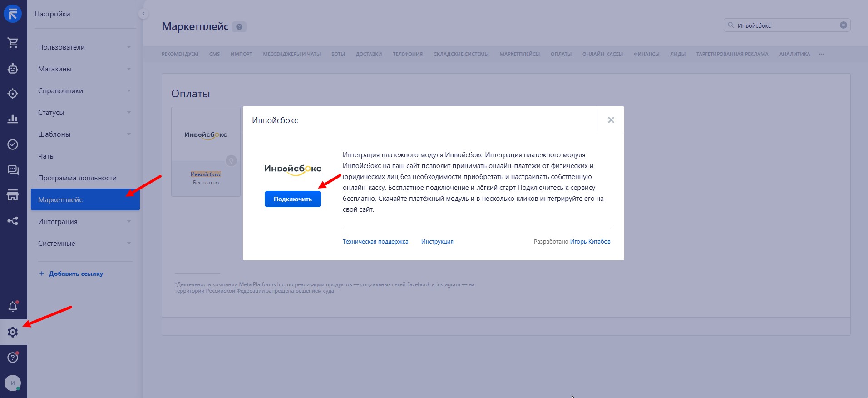Click Добавить ссылку in sidebar
Image resolution: width=868 pixels, height=398 pixels.
tap(71, 274)
